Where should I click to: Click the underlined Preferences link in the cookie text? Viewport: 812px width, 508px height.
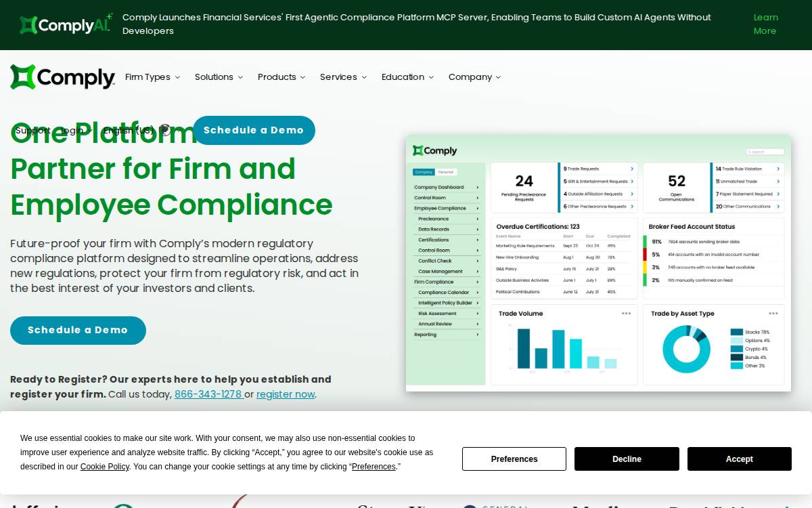[374, 467]
